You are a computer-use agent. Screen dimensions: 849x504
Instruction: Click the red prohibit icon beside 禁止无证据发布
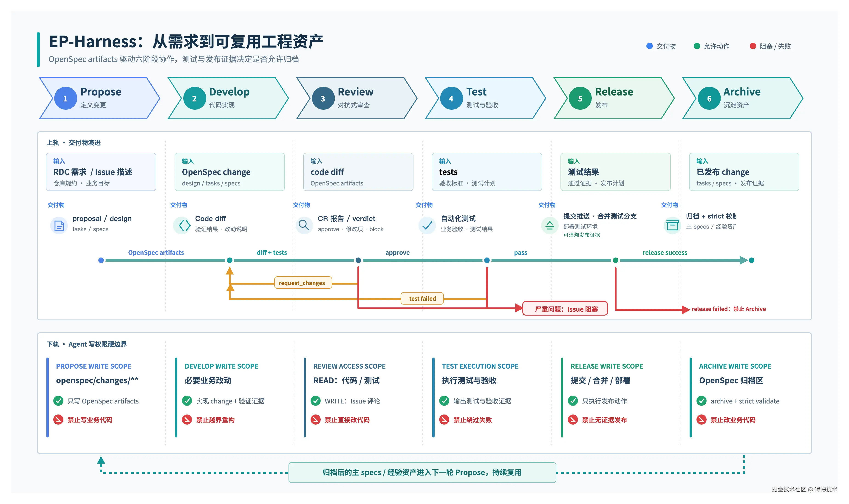(573, 420)
